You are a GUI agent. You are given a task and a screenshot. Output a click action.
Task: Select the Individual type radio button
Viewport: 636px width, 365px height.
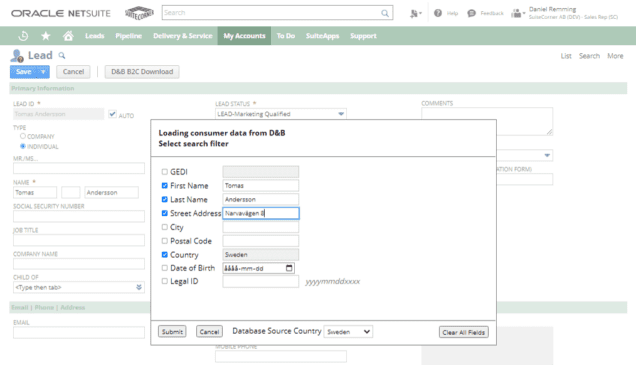point(23,146)
